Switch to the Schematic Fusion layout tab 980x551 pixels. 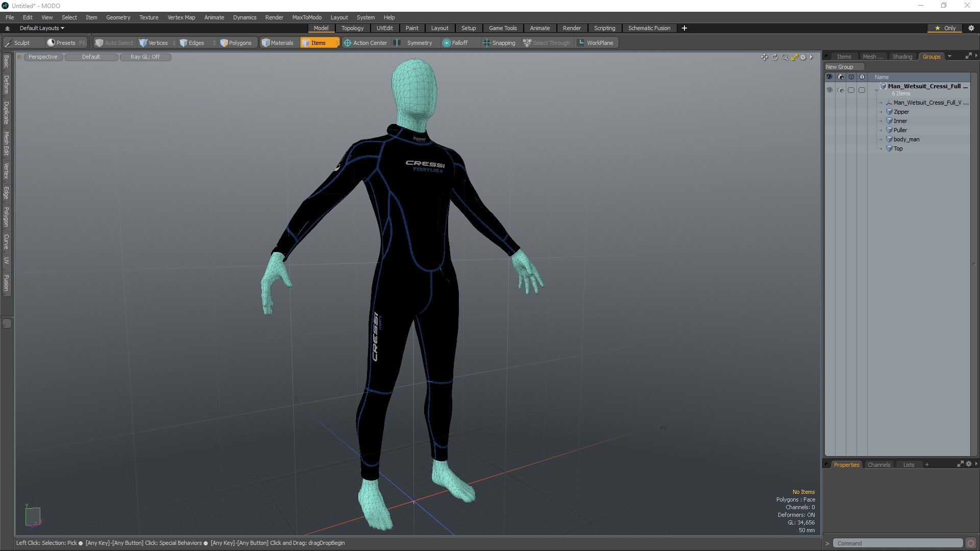pos(649,28)
